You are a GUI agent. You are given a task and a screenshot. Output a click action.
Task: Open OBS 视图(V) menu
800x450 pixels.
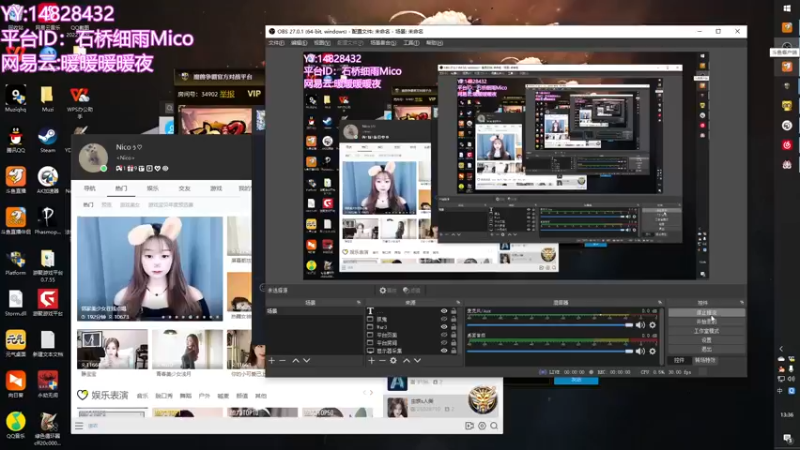pyautogui.click(x=322, y=43)
